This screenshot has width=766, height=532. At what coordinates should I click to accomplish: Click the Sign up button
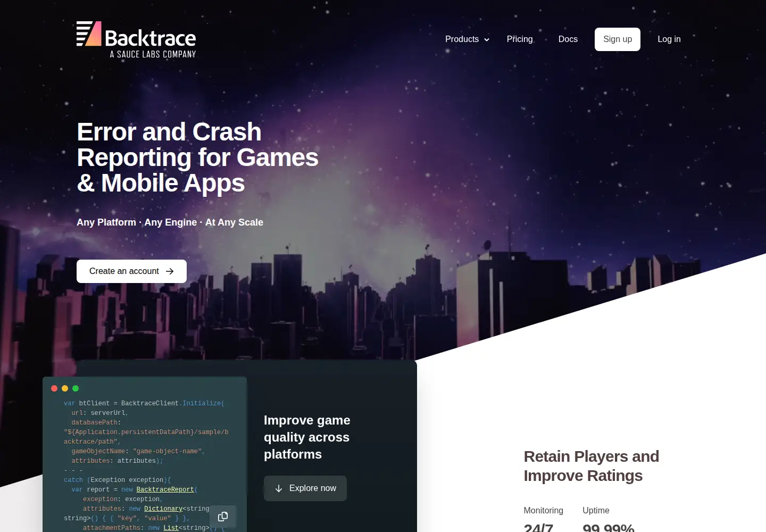pyautogui.click(x=618, y=39)
